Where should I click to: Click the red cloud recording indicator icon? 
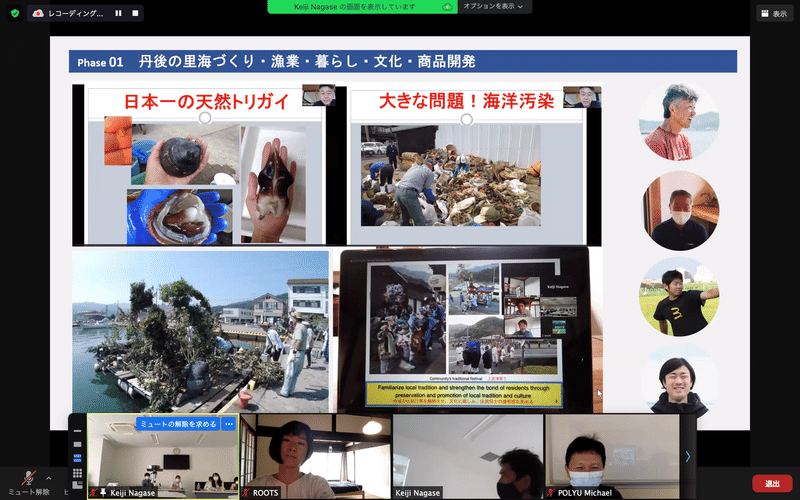click(x=38, y=13)
